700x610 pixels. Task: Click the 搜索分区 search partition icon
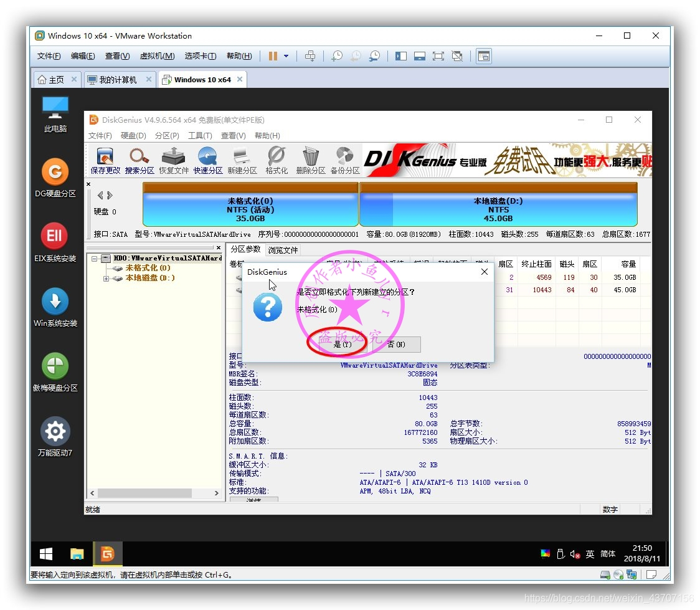(140, 160)
